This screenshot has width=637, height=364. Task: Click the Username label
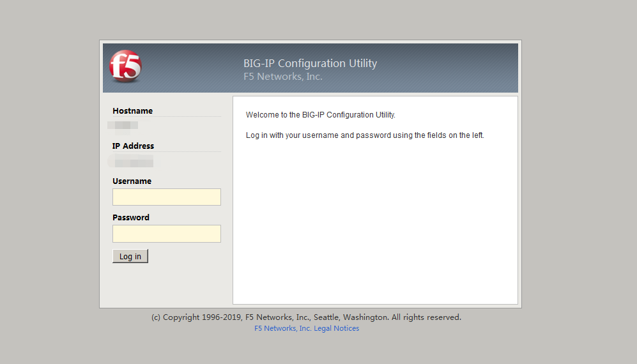[132, 181]
